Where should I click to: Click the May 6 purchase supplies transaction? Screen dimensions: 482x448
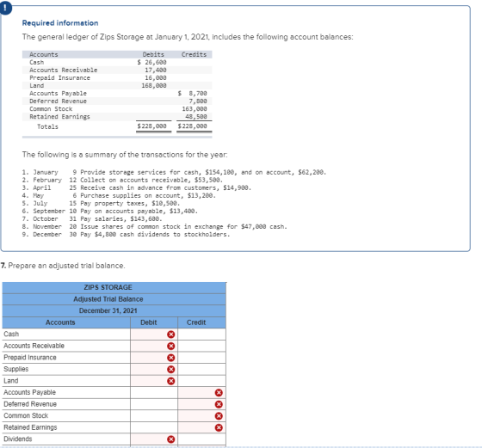click(x=119, y=195)
